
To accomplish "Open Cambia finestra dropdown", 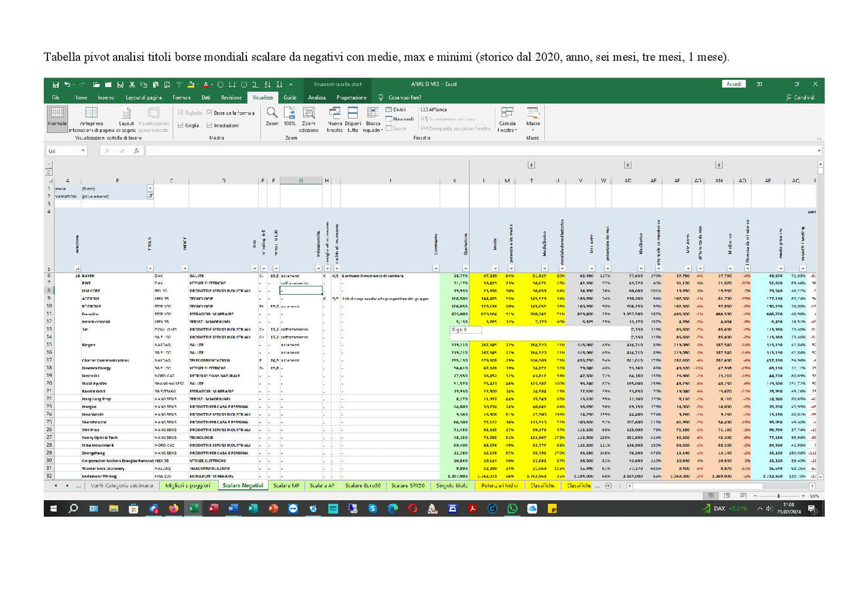I will (x=507, y=119).
